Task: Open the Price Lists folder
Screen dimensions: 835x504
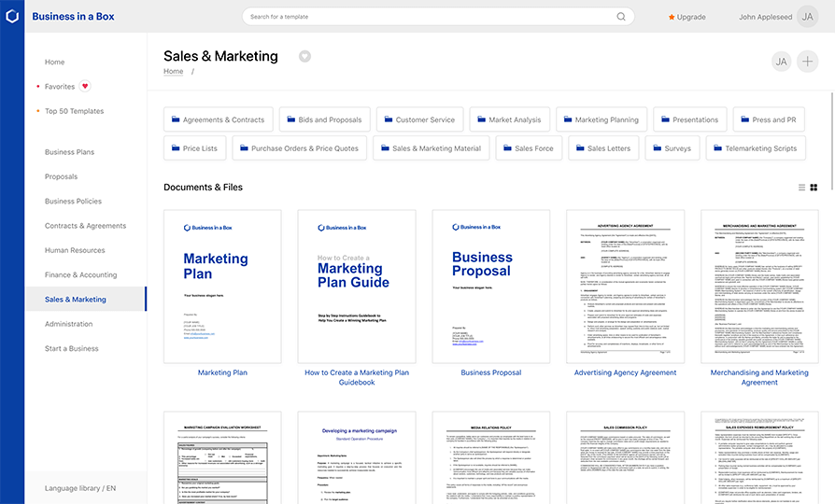Action: point(194,148)
